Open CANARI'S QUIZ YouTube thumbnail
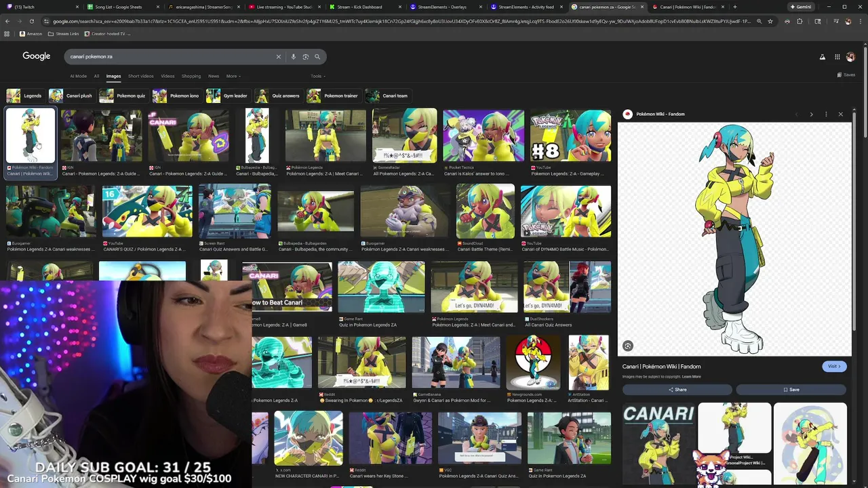The image size is (868, 488). (147, 212)
